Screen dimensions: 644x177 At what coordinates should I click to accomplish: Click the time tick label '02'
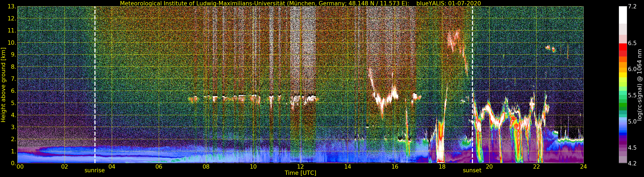click(65, 167)
